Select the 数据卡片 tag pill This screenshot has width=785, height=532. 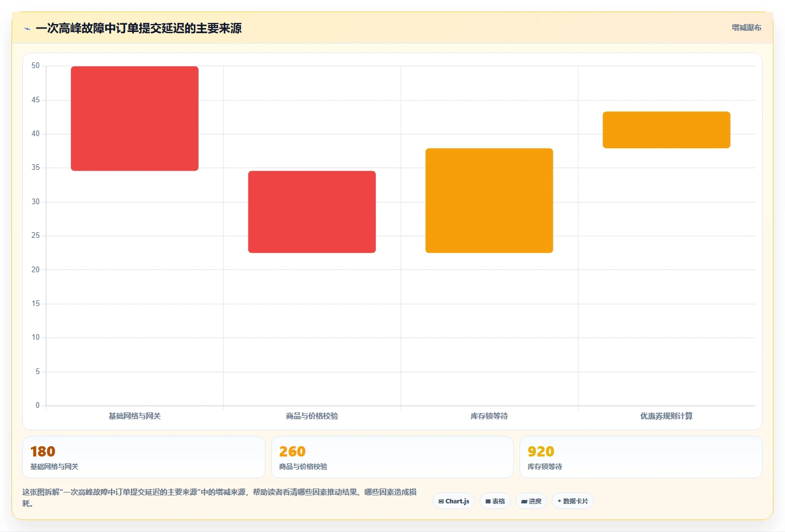(x=573, y=501)
